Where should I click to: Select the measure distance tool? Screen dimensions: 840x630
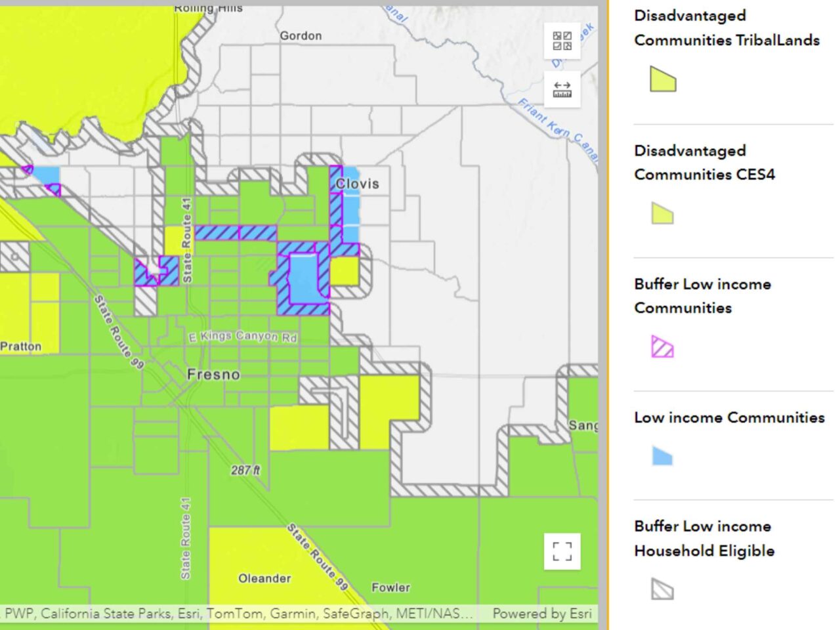[x=563, y=88]
